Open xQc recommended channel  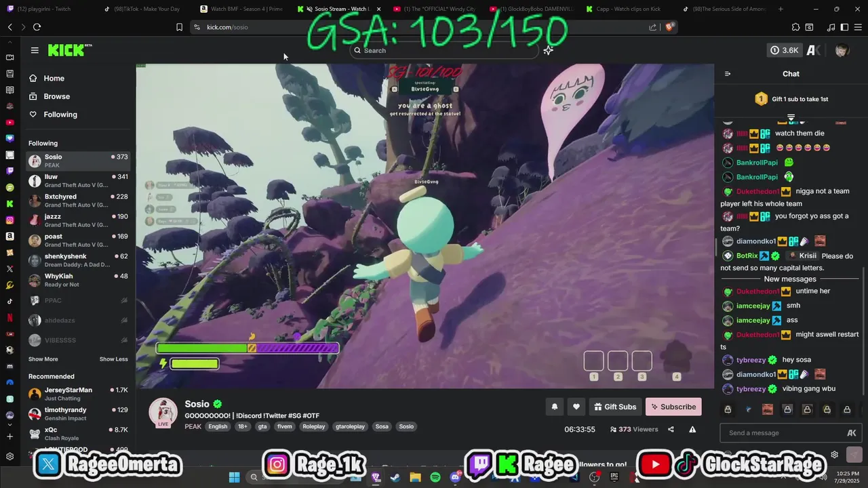pos(78,434)
